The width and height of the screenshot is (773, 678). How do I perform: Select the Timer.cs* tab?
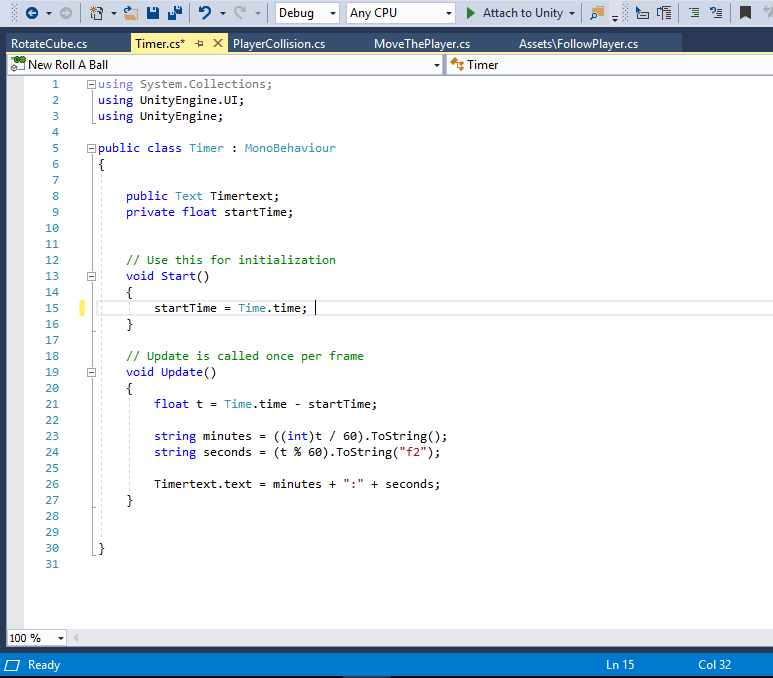click(x=160, y=44)
